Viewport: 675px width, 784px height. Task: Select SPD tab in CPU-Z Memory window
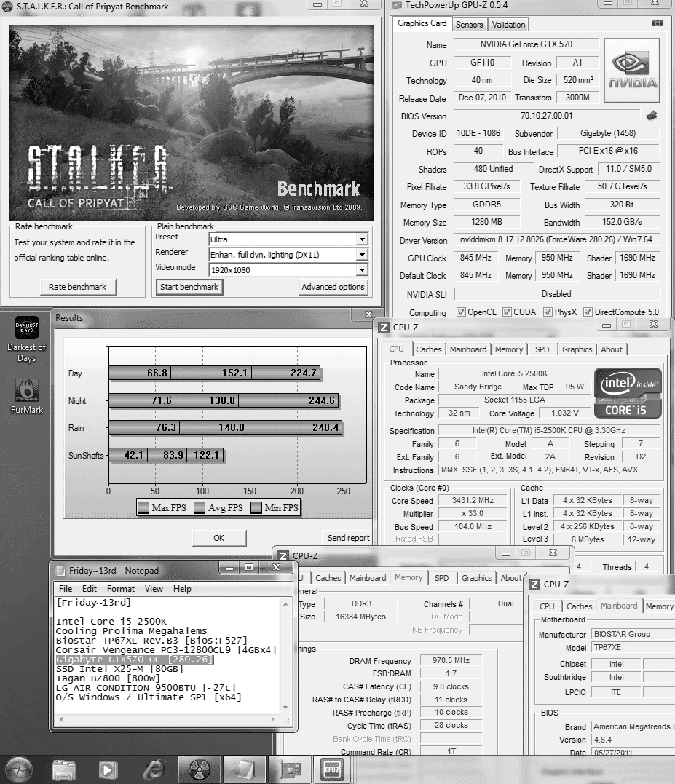pos(441,578)
